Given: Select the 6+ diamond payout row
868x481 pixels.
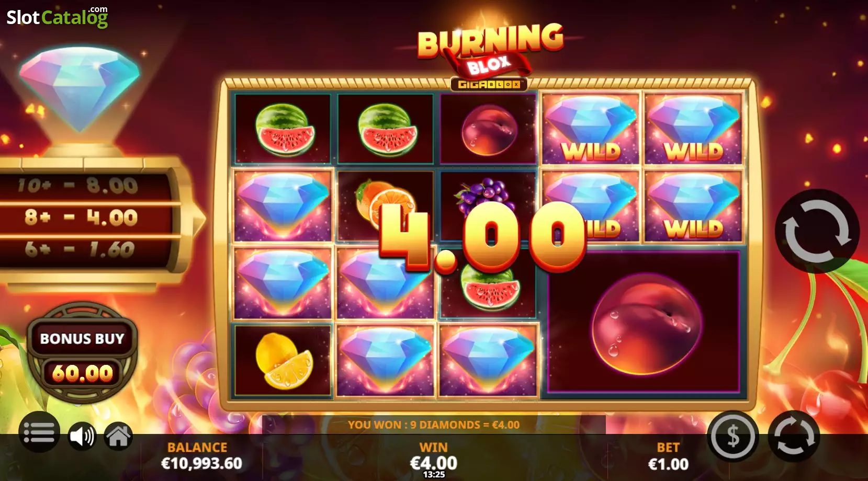Looking at the screenshot, I should click(78, 249).
